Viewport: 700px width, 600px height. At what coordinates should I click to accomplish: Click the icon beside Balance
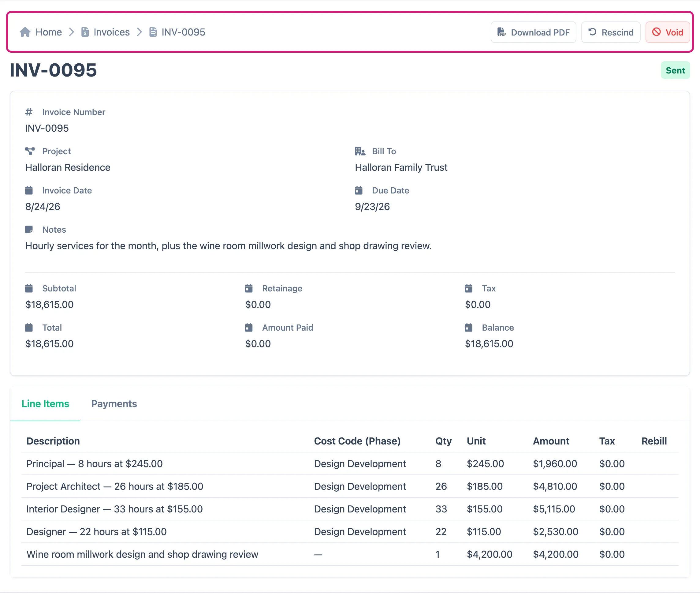[469, 328]
